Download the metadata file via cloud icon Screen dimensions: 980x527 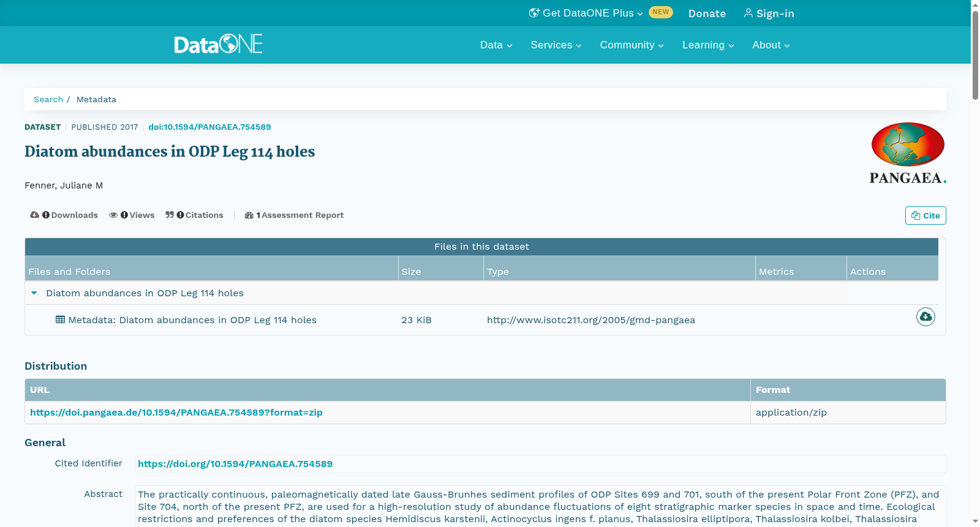925,316
